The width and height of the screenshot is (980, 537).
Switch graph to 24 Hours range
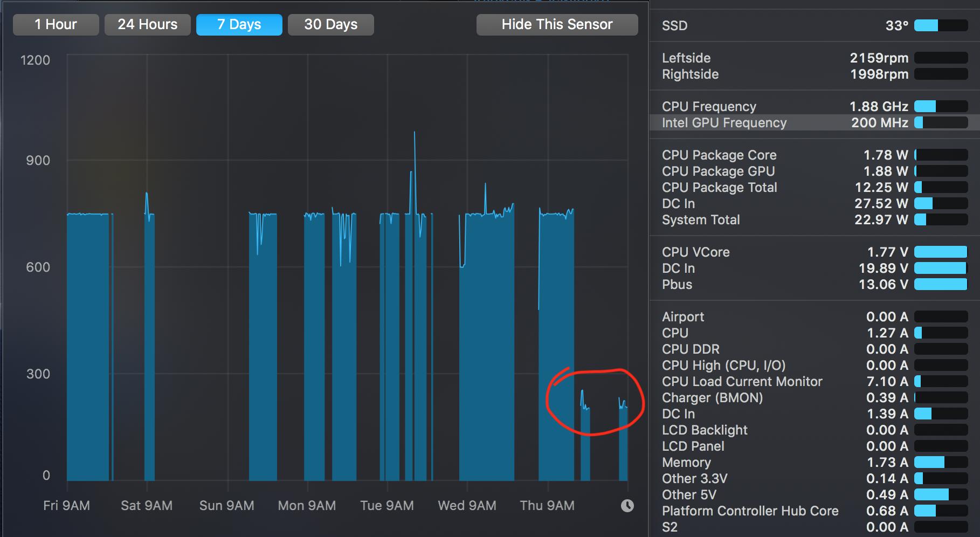click(x=148, y=25)
